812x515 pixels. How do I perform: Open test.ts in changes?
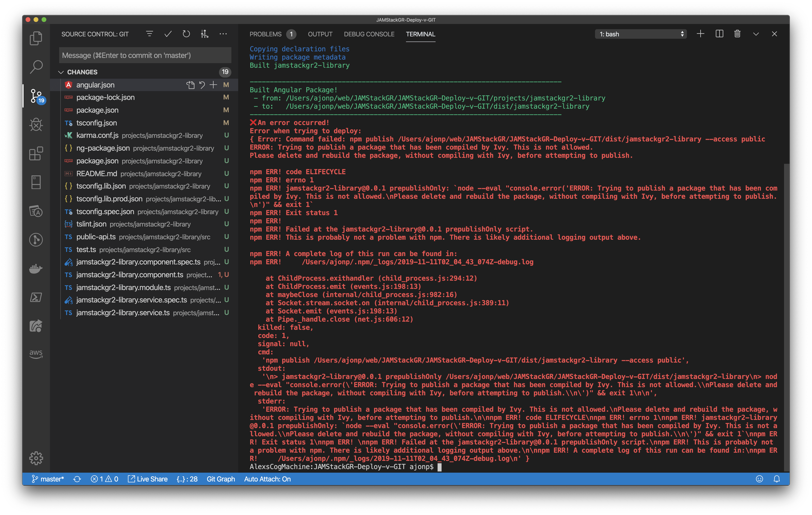(x=144, y=250)
